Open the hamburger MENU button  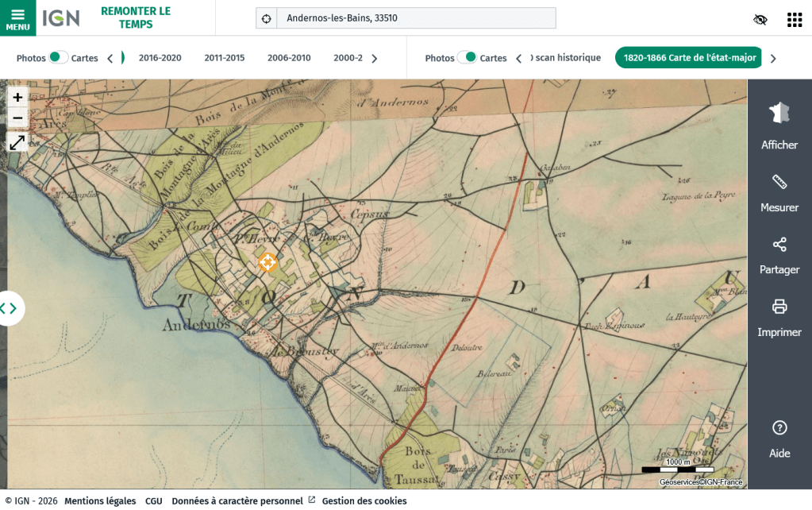pyautogui.click(x=17, y=17)
